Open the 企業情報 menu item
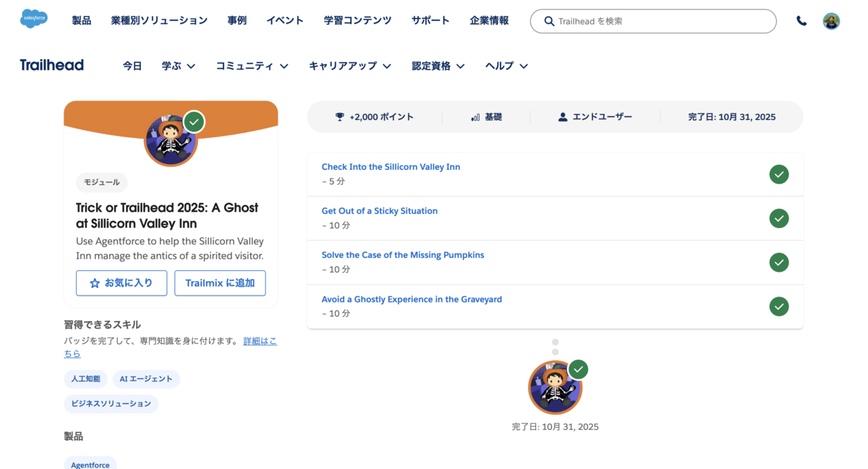 tap(489, 20)
